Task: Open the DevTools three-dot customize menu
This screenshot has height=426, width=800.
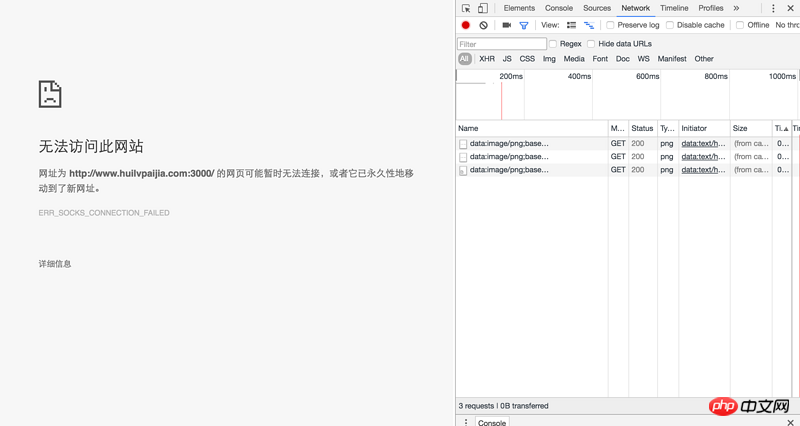Action: [x=773, y=8]
